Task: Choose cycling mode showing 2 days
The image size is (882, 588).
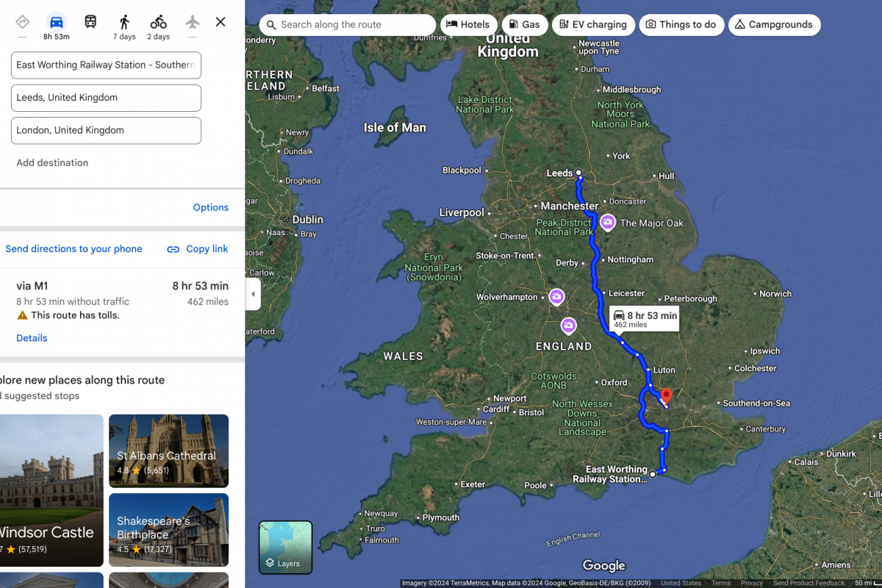Action: point(158,26)
